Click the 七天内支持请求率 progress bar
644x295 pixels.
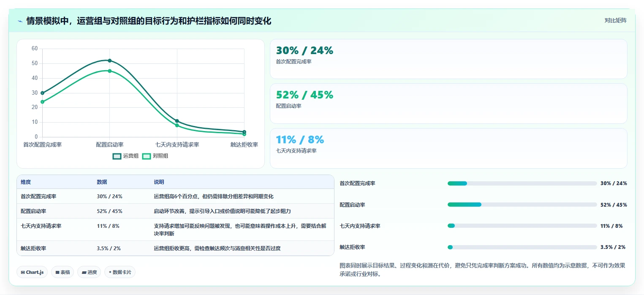pyautogui.click(x=522, y=226)
